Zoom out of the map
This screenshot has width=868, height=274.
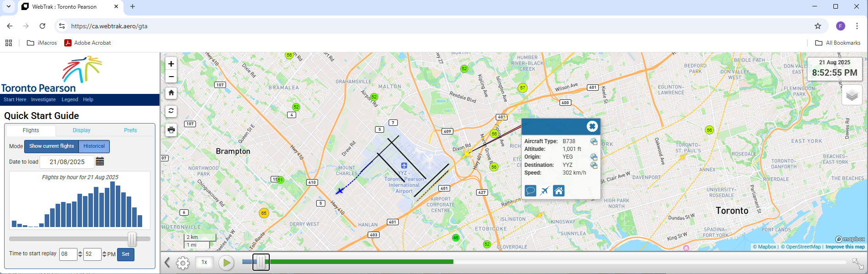171,77
